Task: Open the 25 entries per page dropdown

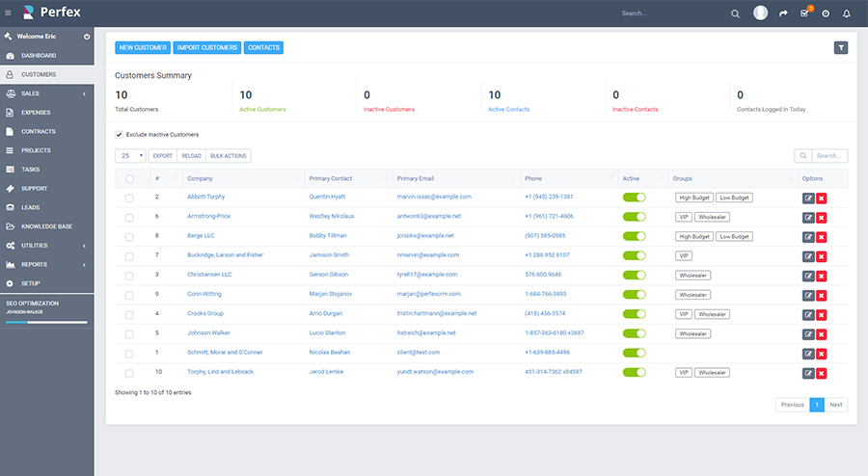Action: click(130, 155)
